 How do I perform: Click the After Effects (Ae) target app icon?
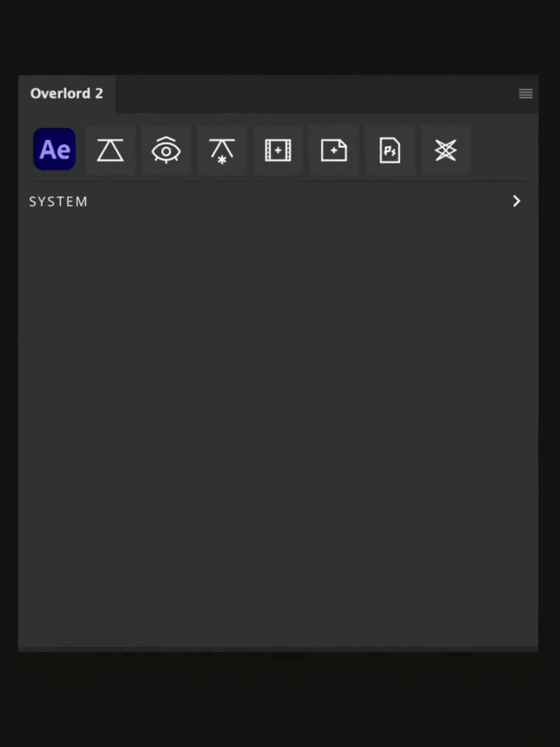[x=54, y=149]
